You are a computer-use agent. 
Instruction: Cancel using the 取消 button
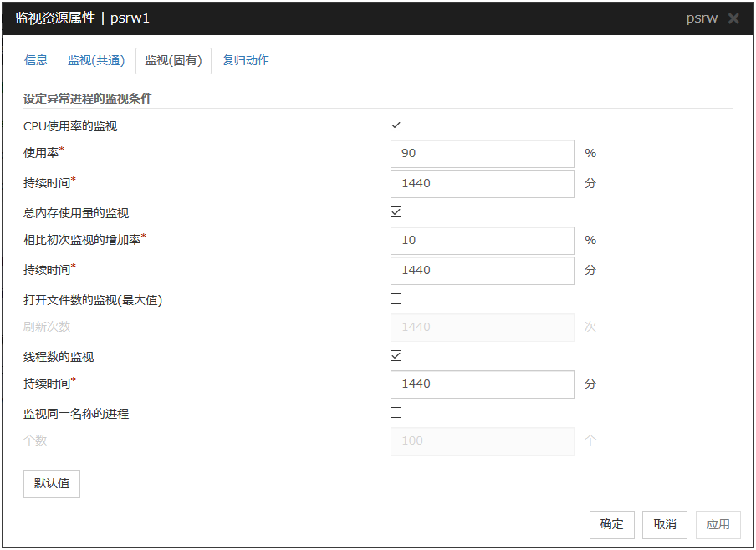tap(665, 525)
